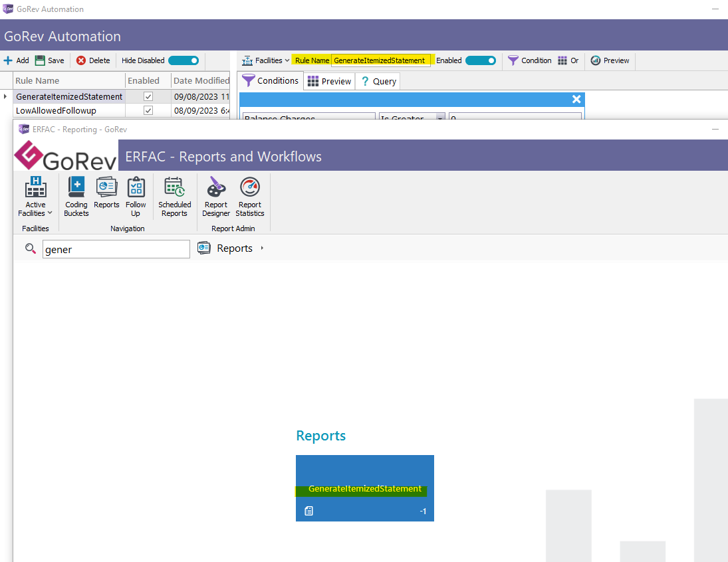Open the Active Facilities dropdown
The image size is (728, 562).
(x=35, y=197)
